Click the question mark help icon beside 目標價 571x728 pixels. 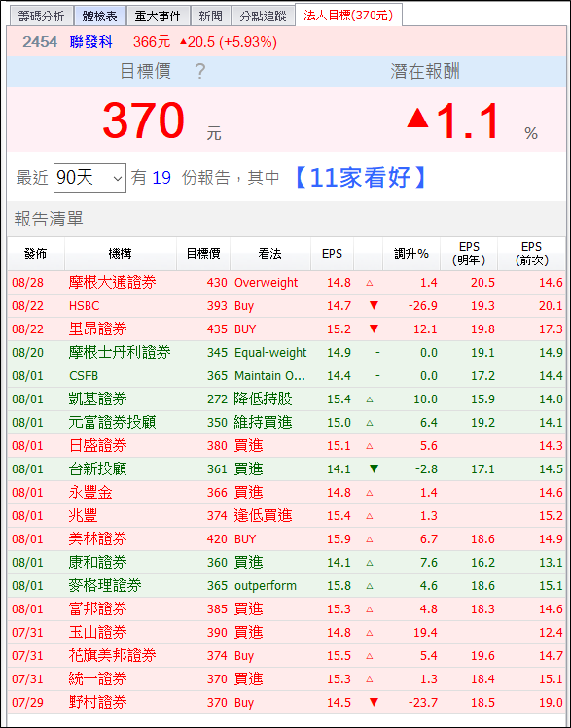coord(199,72)
